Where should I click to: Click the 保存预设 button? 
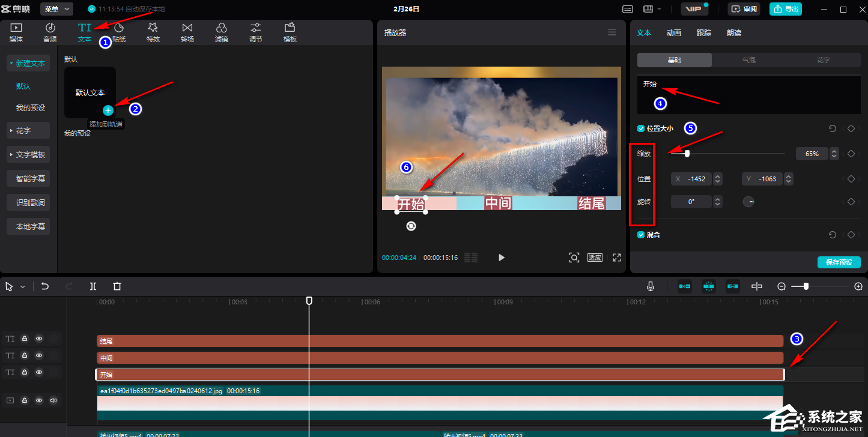[x=839, y=262]
